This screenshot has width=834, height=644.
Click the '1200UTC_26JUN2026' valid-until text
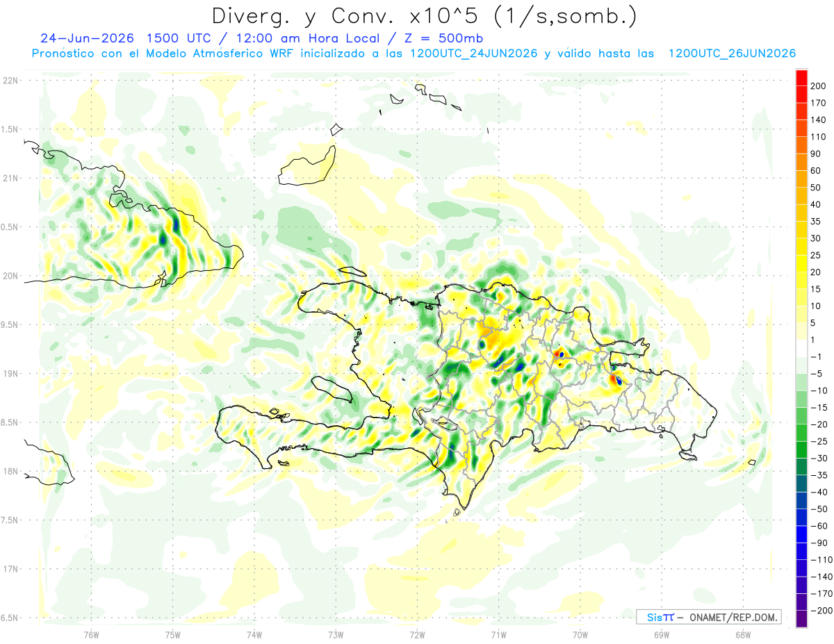tap(732, 53)
